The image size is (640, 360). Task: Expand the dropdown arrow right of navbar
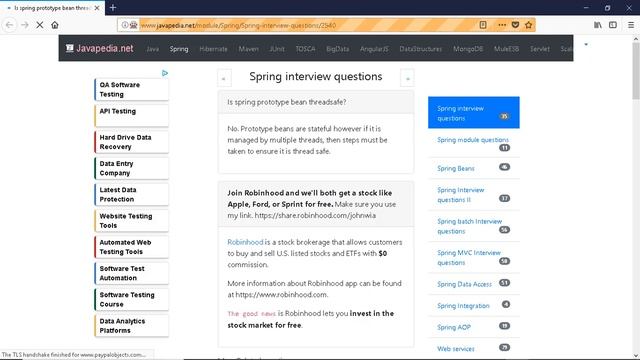click(x=586, y=44)
